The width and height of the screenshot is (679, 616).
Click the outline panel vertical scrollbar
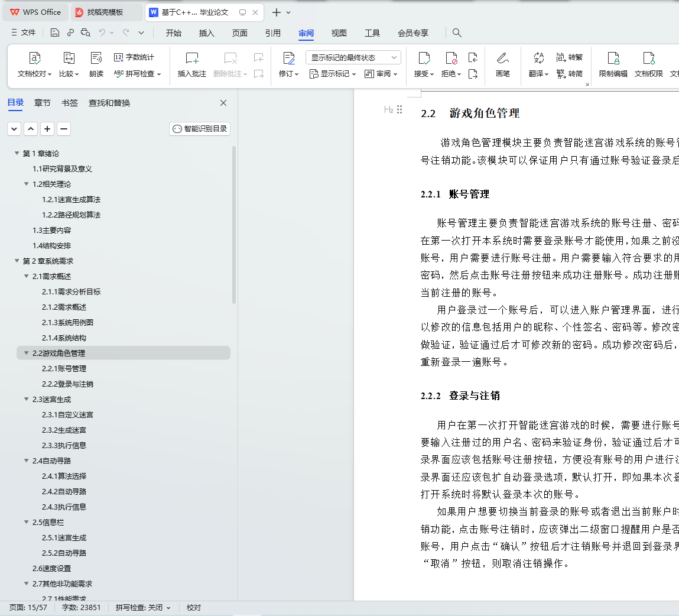[x=234, y=225]
